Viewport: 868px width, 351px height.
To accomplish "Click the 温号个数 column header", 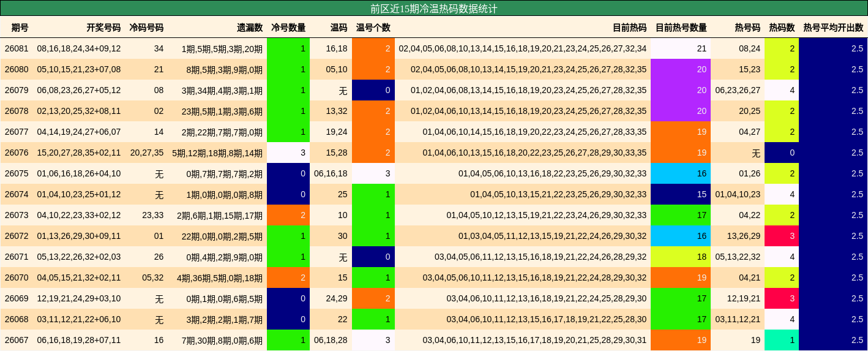I will tap(373, 28).
